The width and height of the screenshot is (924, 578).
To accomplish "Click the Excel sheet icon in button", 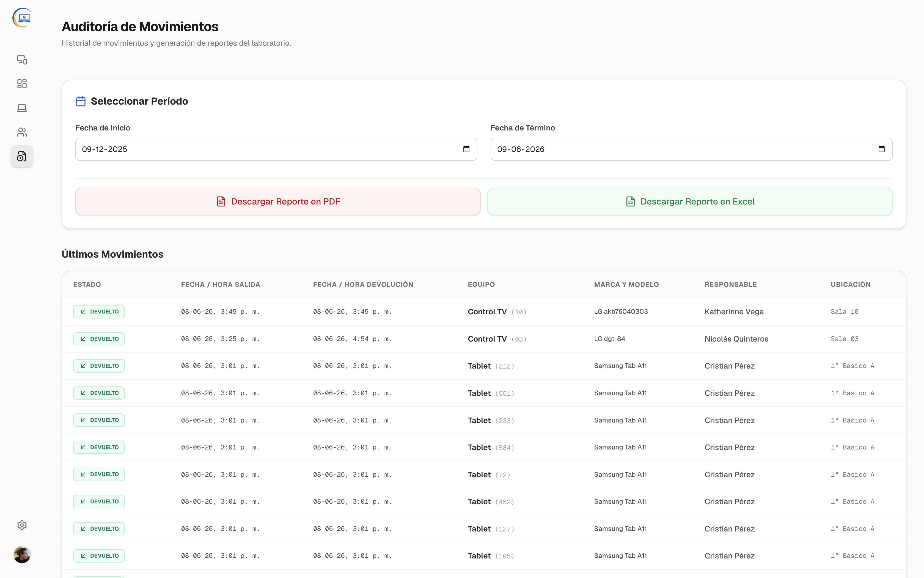I will click(630, 201).
